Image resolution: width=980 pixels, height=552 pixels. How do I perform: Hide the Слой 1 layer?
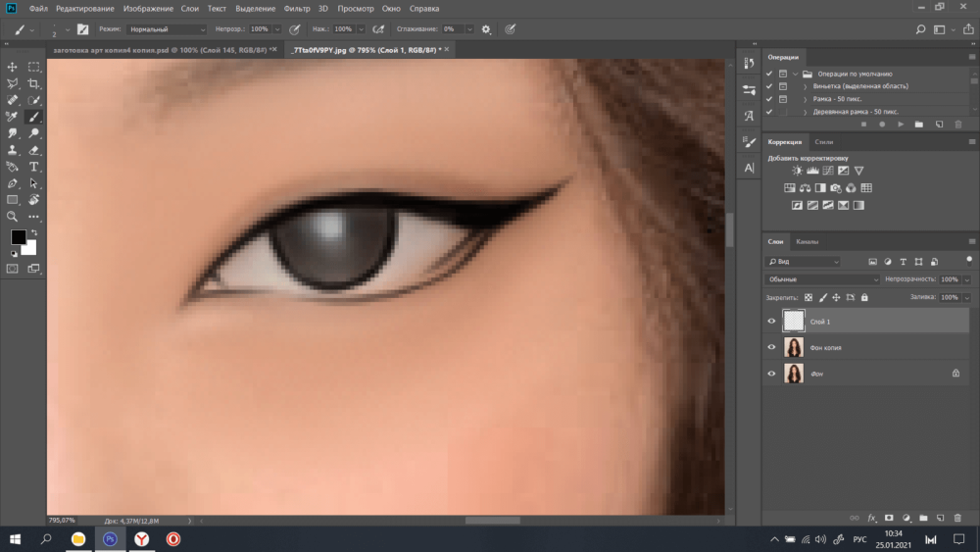tap(771, 321)
